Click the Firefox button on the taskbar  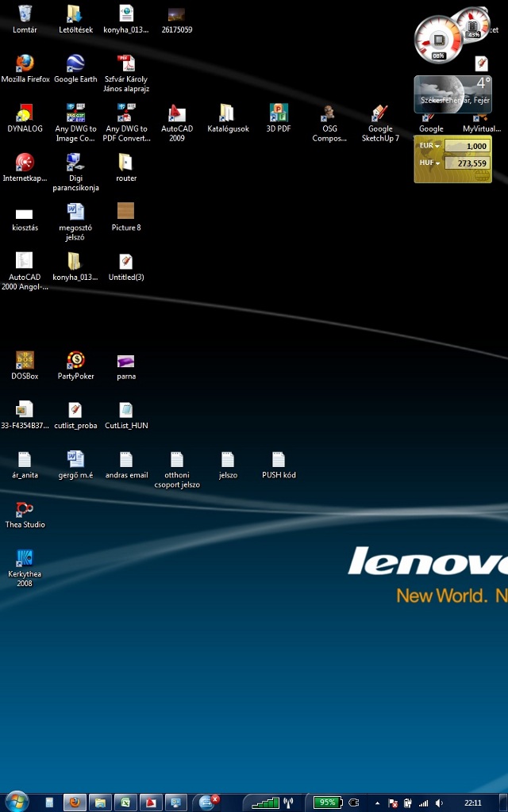click(x=75, y=802)
